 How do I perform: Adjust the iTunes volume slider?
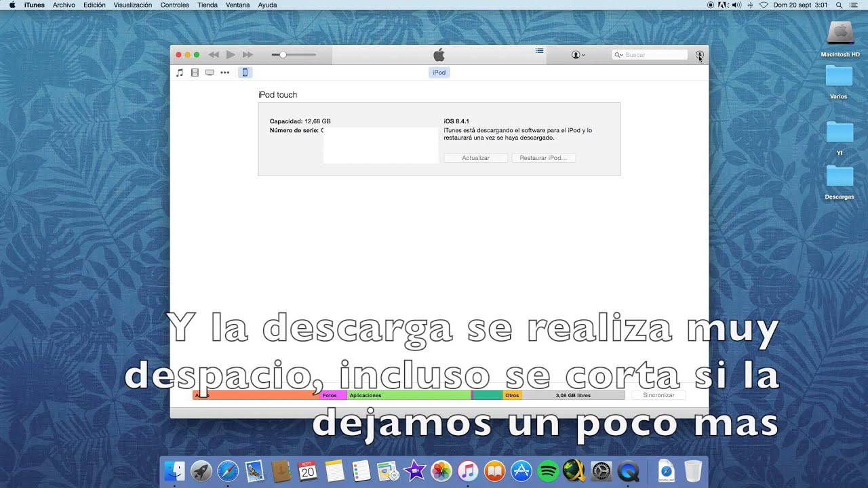coord(294,54)
